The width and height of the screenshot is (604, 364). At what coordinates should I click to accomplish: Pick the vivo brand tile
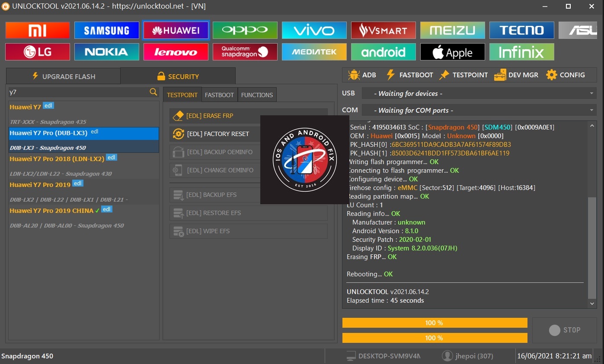coord(314,30)
